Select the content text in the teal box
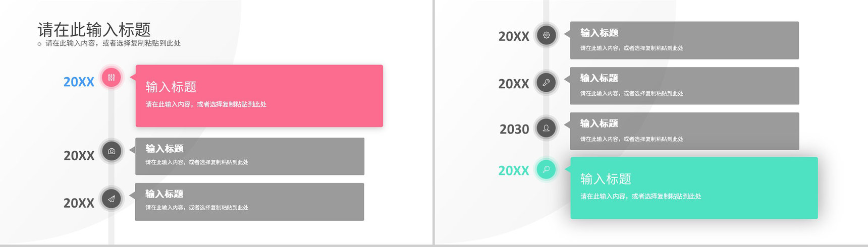This screenshot has width=868, height=247. [x=641, y=196]
